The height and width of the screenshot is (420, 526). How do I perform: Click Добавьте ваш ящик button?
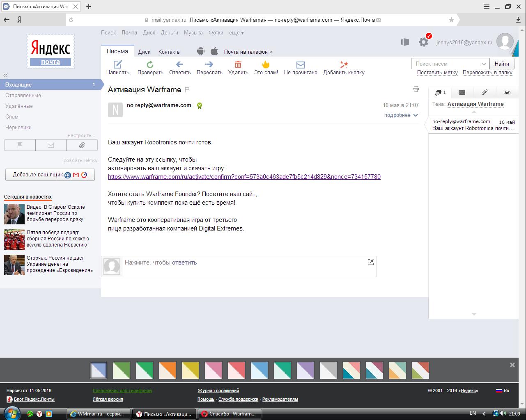point(50,174)
